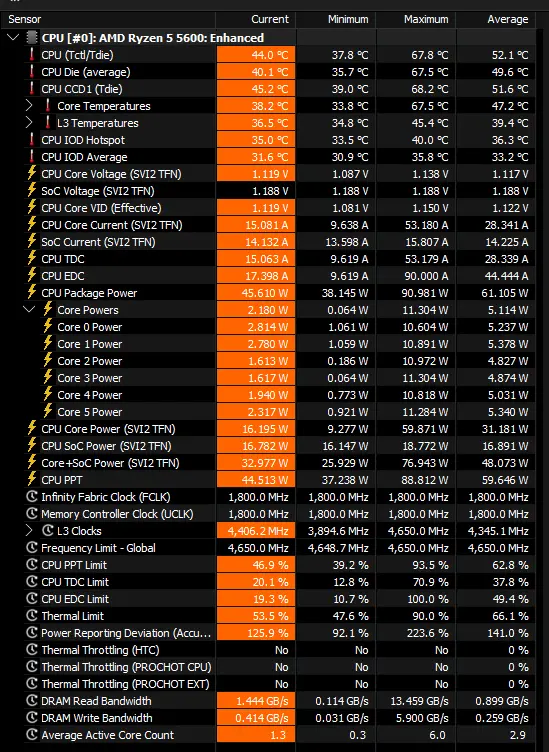Click clock icon for DRAM Read Bandwidth
This screenshot has width=549, height=752.
32,701
